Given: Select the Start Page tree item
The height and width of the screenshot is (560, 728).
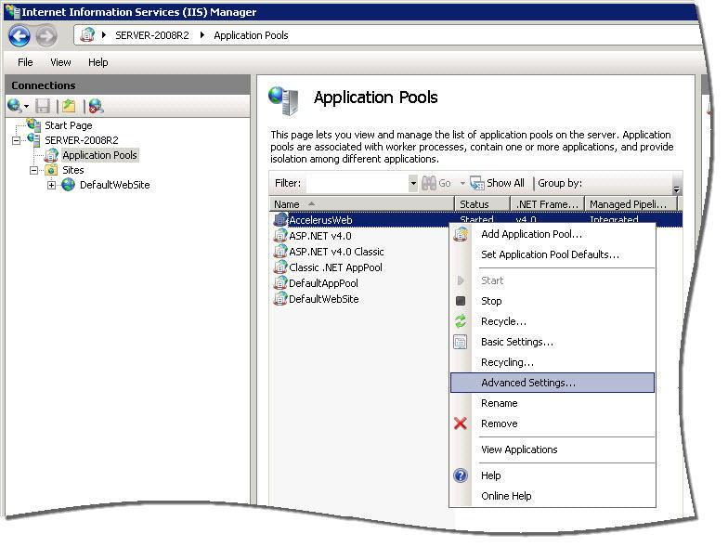Looking at the screenshot, I should tap(69, 125).
